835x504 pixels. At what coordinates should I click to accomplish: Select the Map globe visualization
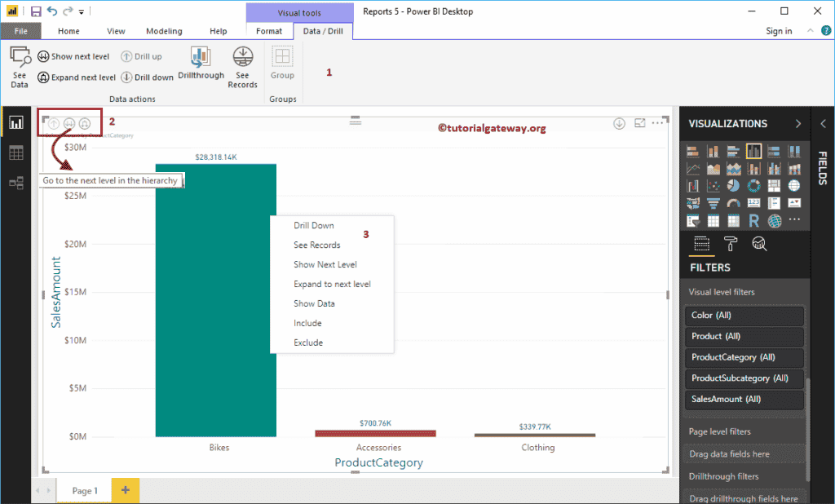794,185
